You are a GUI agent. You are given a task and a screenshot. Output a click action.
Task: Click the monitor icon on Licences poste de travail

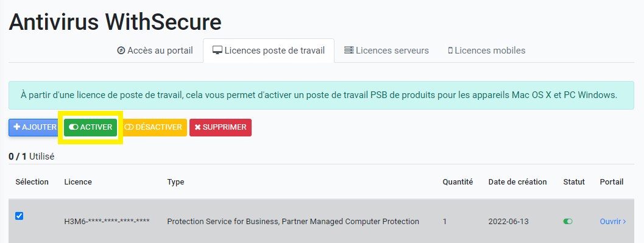click(218, 51)
